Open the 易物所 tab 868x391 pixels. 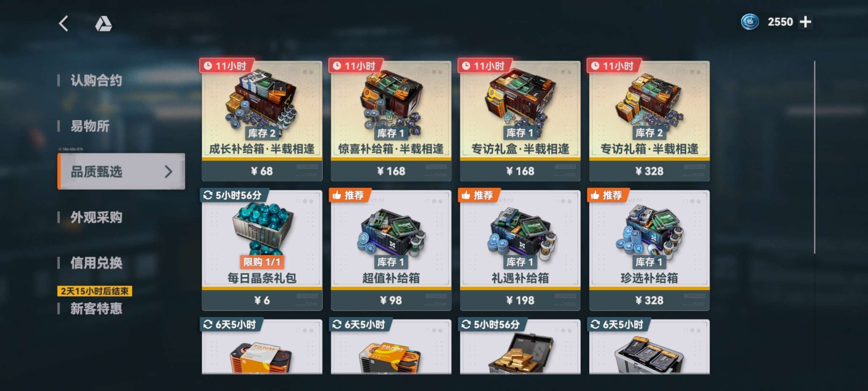(x=90, y=126)
